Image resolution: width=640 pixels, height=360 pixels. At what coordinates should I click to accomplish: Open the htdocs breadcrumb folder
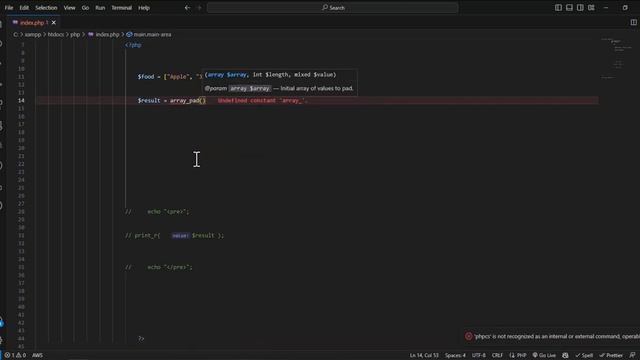pyautogui.click(x=56, y=35)
